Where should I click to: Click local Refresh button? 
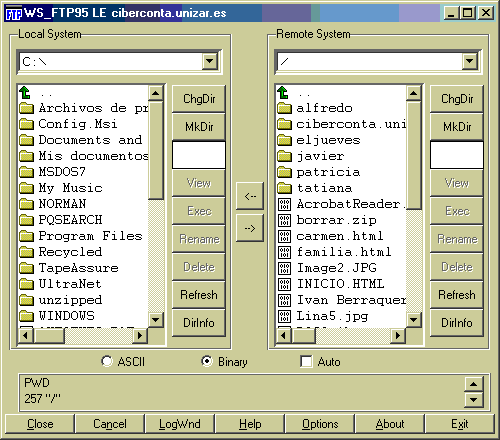pyautogui.click(x=199, y=295)
